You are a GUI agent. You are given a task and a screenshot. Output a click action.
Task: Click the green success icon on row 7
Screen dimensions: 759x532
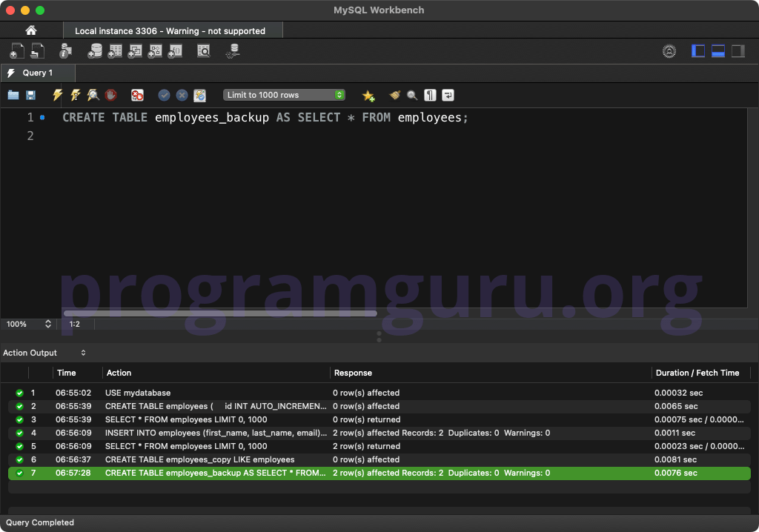(x=19, y=473)
